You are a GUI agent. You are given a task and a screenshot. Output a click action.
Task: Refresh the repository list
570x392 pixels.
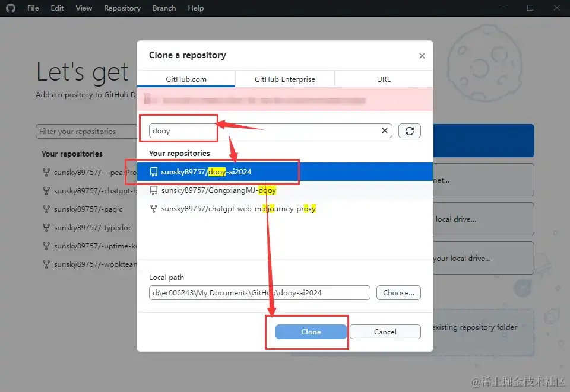point(409,130)
